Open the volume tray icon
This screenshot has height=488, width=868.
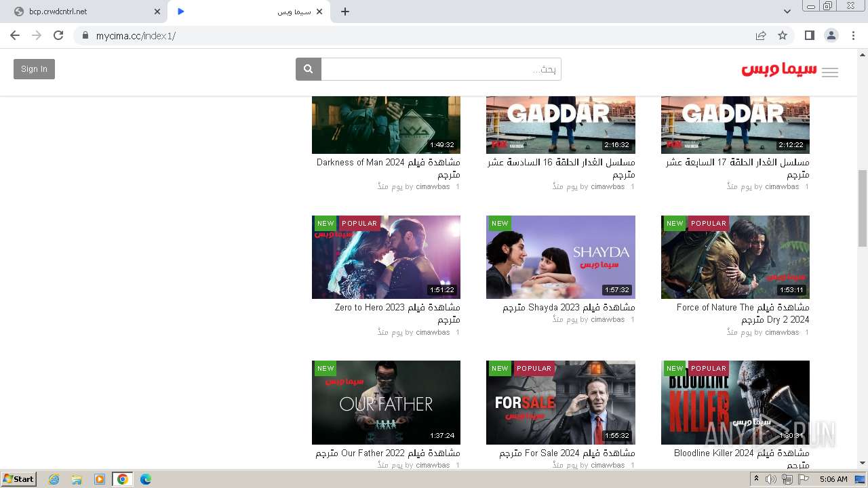coord(771,479)
